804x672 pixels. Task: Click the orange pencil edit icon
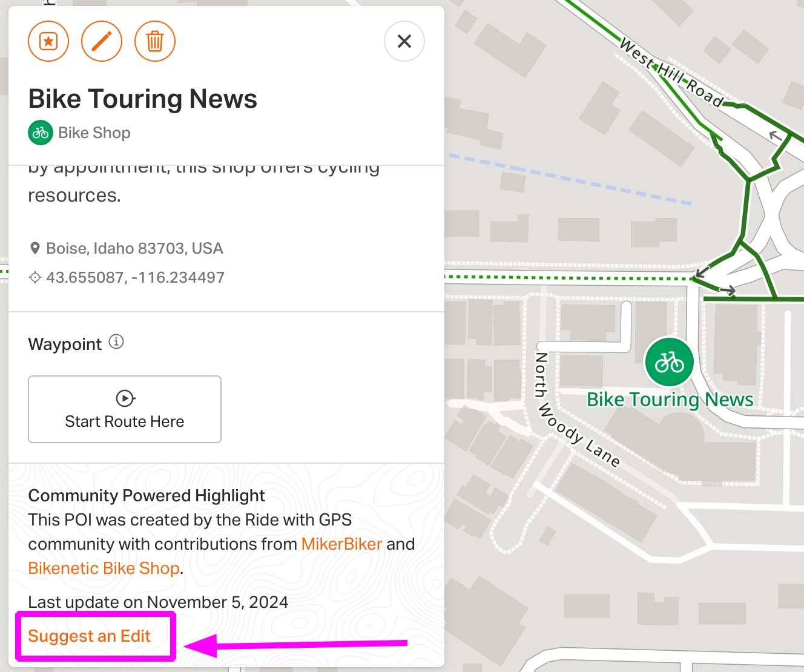tap(102, 41)
